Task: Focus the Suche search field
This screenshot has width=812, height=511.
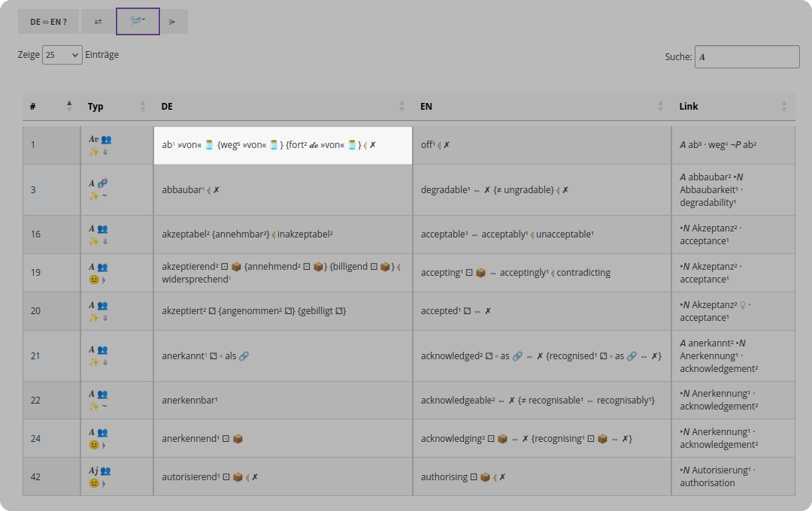Action: click(747, 57)
